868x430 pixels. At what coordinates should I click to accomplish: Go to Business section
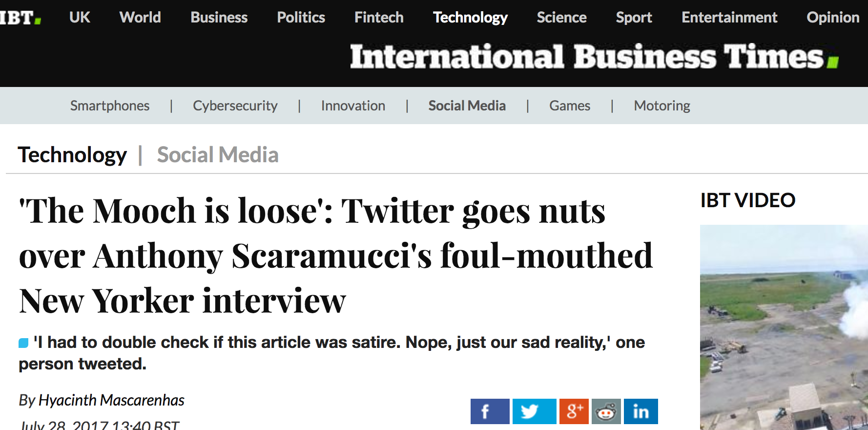point(219,18)
